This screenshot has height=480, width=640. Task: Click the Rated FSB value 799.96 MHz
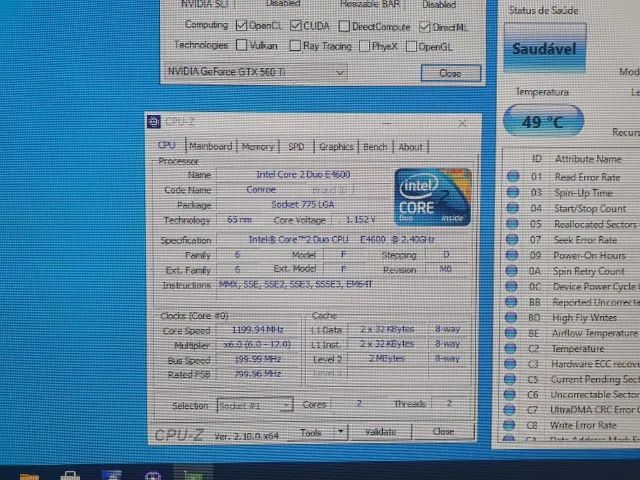click(258, 373)
